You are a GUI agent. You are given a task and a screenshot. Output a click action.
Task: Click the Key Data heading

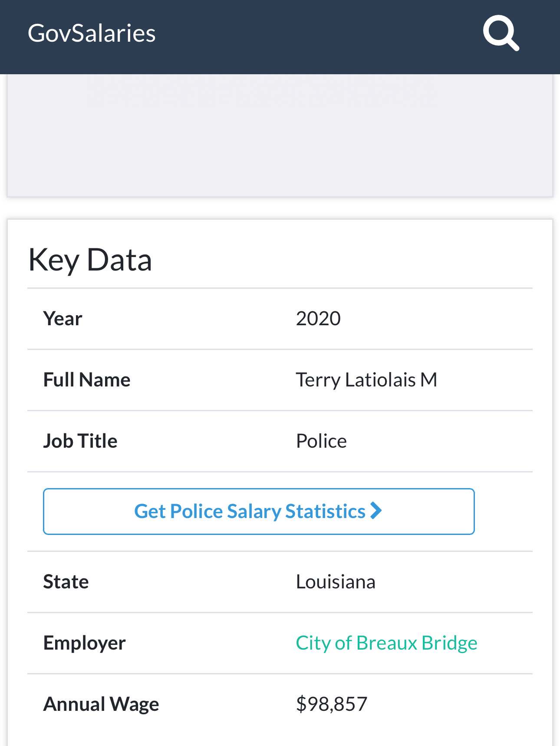[x=90, y=260]
